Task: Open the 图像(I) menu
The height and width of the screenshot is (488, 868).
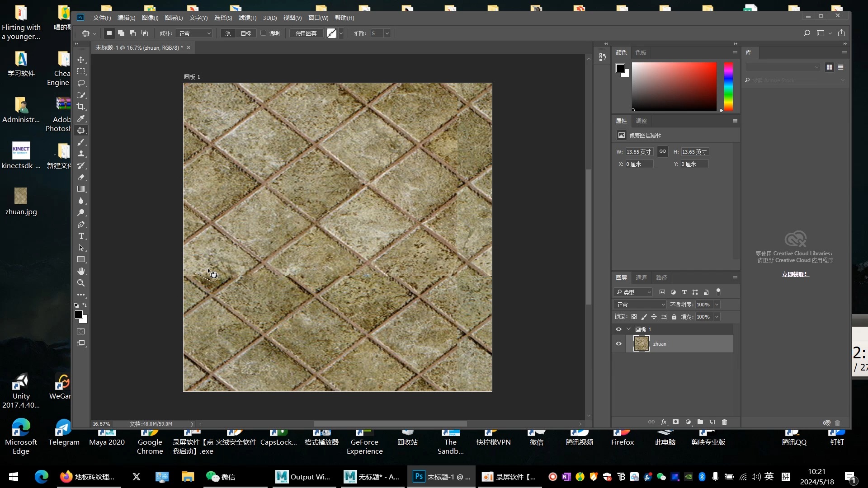Action: tap(150, 18)
